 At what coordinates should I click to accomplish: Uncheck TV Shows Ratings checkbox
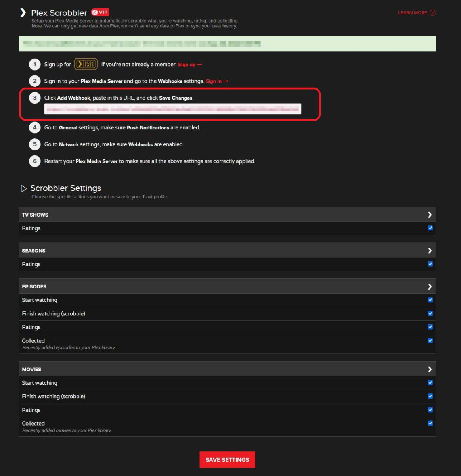[430, 228]
